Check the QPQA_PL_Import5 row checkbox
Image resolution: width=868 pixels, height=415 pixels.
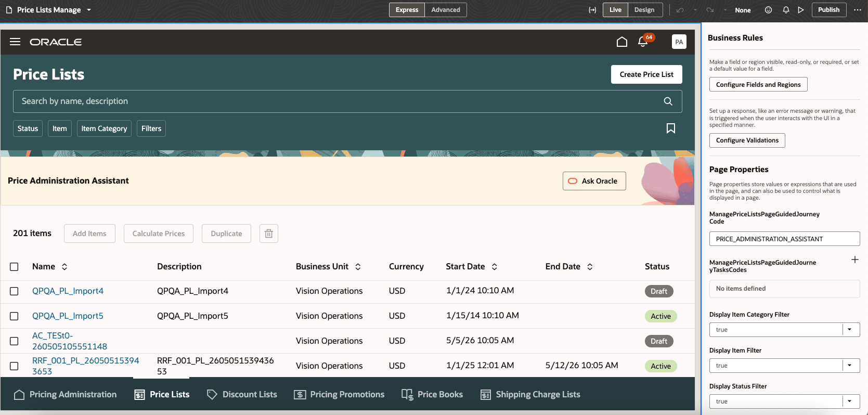(x=14, y=316)
